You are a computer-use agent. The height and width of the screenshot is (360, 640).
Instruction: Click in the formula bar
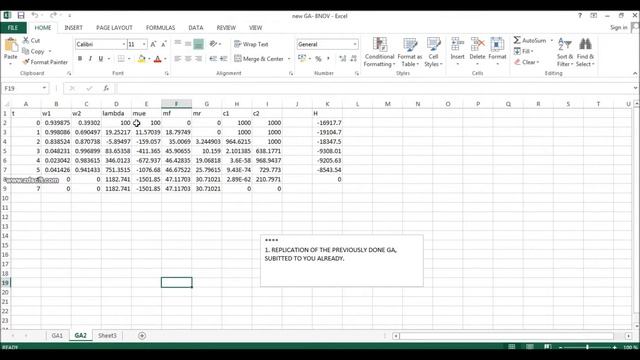(x=373, y=88)
